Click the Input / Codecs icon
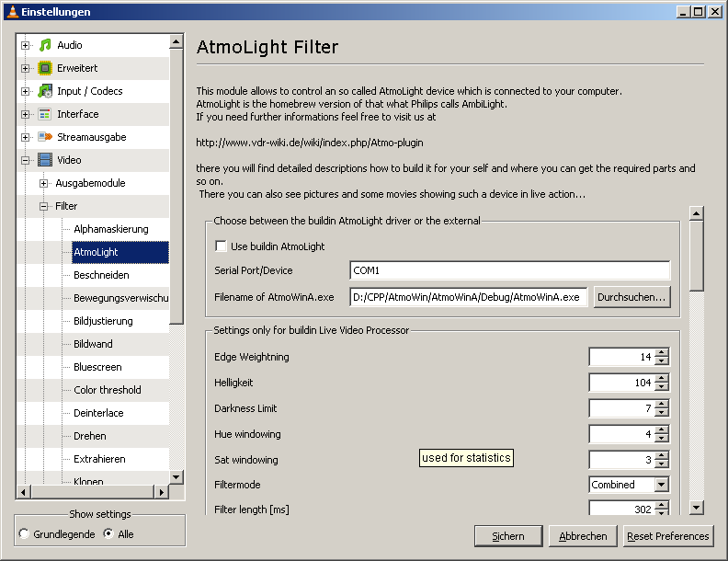The height and width of the screenshot is (561, 728). click(x=45, y=91)
